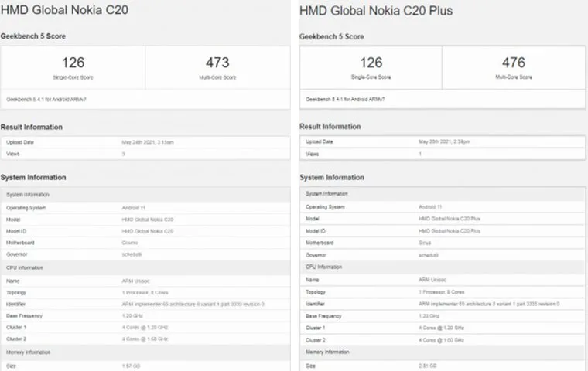Click 'Android 11' value on Nokia C20 page
The image size is (588, 371).
tap(134, 208)
